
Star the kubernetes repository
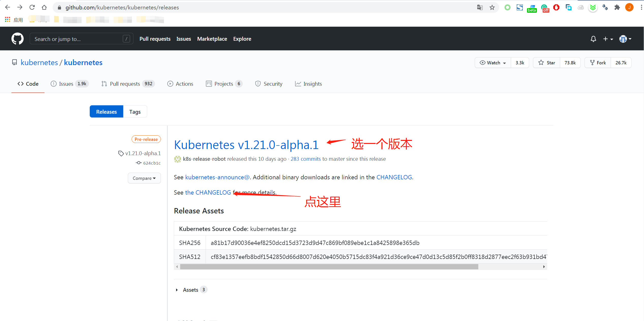(x=547, y=63)
